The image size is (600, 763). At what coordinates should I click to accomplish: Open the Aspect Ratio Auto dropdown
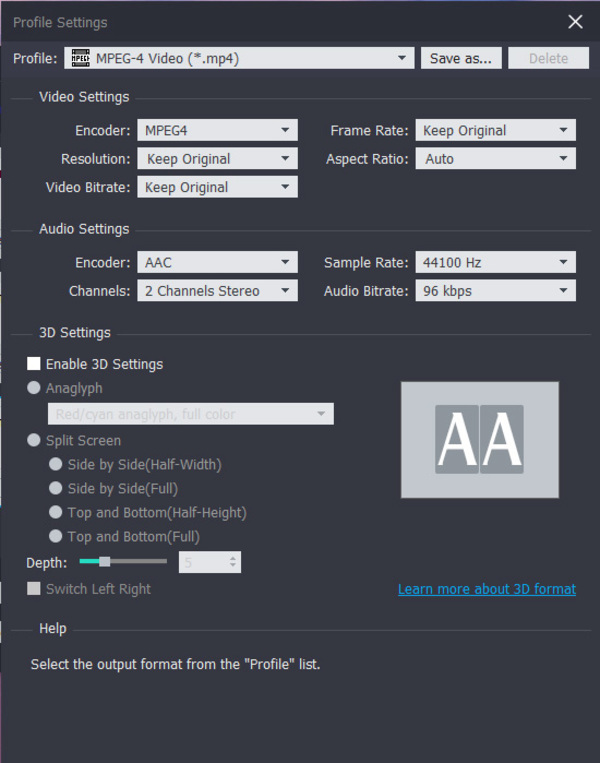coord(495,159)
